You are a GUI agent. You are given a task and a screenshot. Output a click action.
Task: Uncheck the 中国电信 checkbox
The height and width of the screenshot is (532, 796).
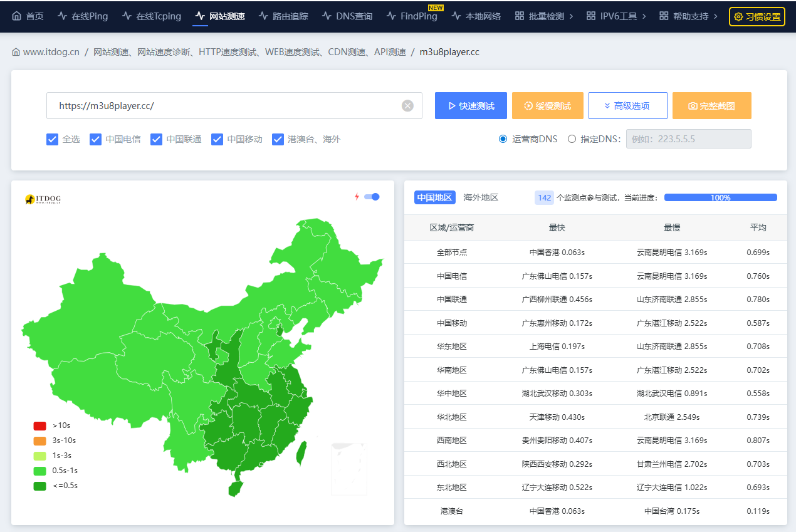(96, 139)
